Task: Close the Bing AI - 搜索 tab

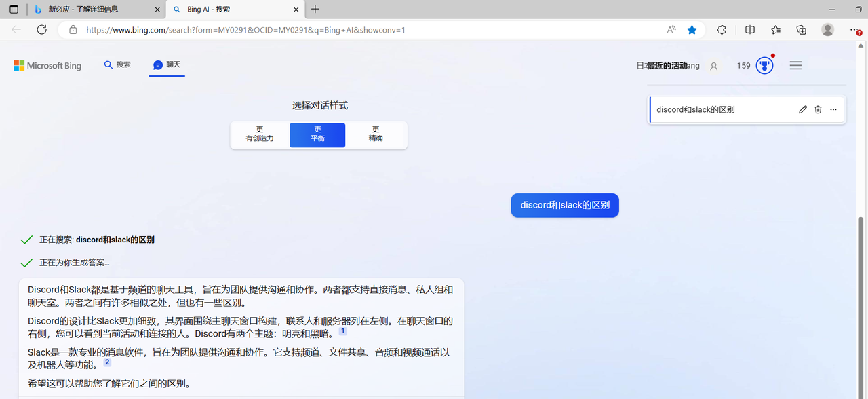Action: pos(296,9)
